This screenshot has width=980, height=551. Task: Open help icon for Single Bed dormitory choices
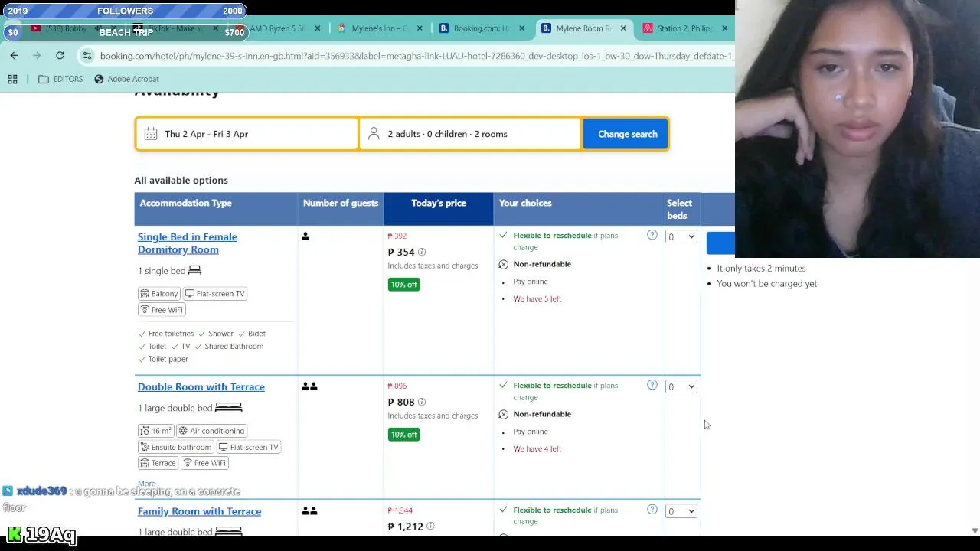coord(652,235)
